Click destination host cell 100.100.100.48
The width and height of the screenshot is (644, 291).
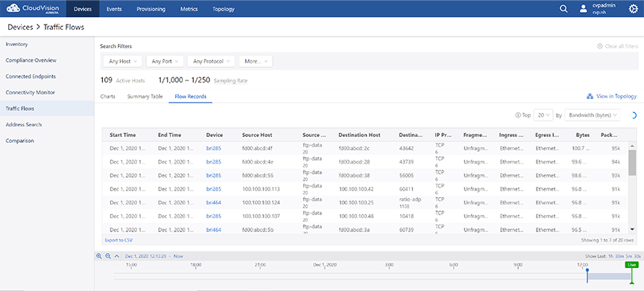pyautogui.click(x=357, y=216)
